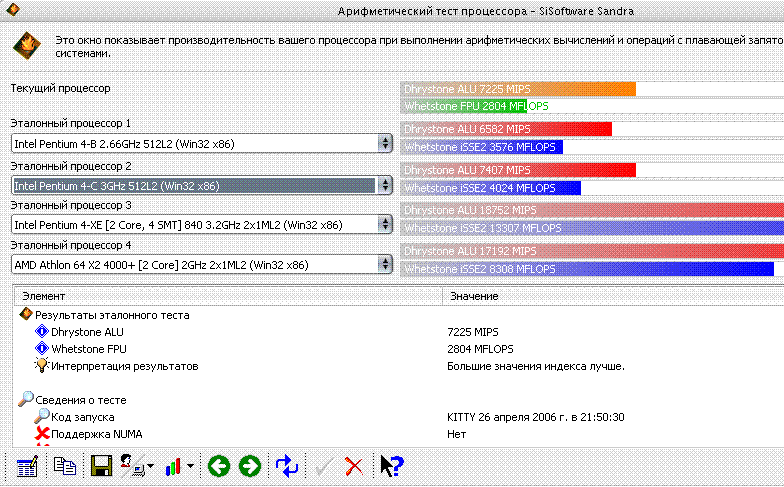Open the Эталонный процессор 1 dropdown arrow
The height and width of the screenshot is (487, 784).
click(x=384, y=144)
